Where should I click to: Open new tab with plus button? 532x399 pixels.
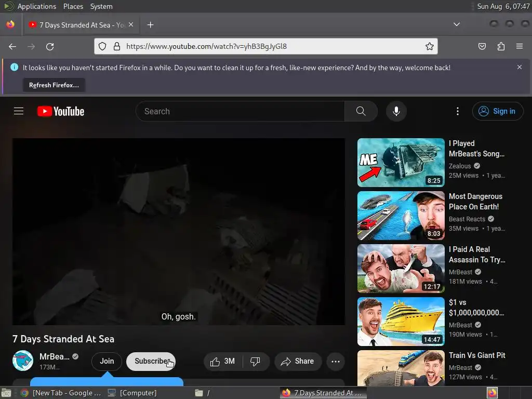click(150, 25)
